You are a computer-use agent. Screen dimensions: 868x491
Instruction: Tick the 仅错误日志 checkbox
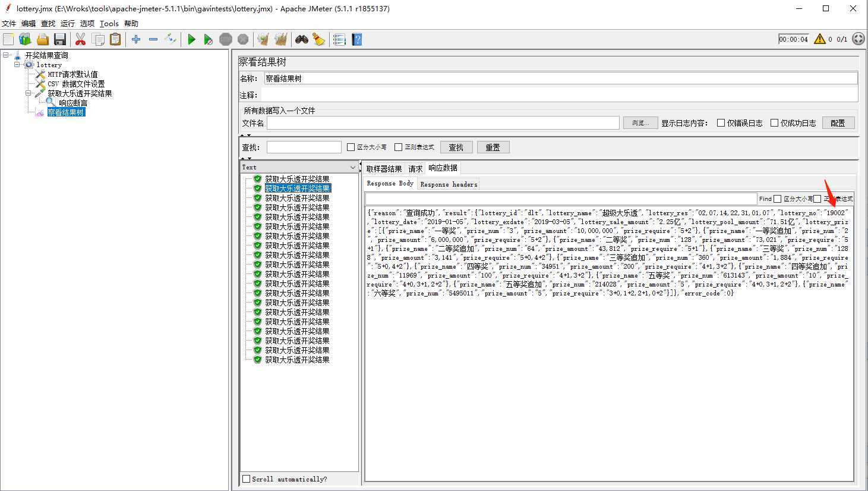point(721,123)
